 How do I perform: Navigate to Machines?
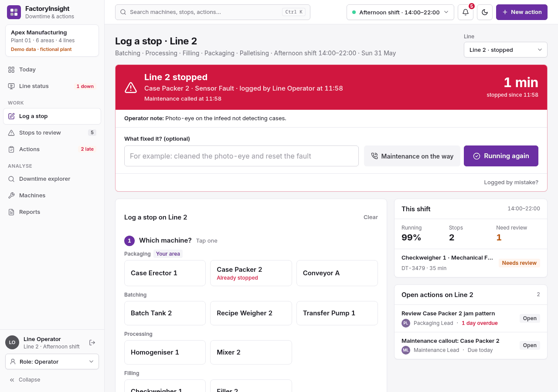tap(52, 196)
